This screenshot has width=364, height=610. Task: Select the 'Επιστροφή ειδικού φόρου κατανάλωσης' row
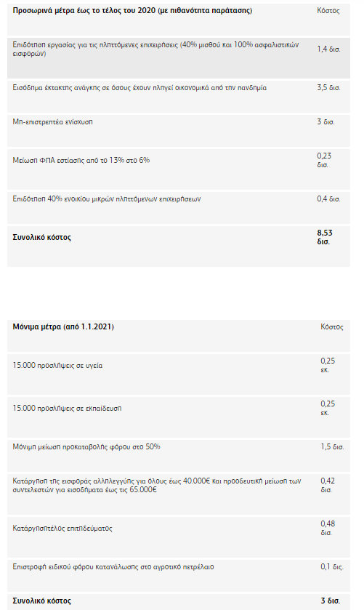(x=179, y=575)
